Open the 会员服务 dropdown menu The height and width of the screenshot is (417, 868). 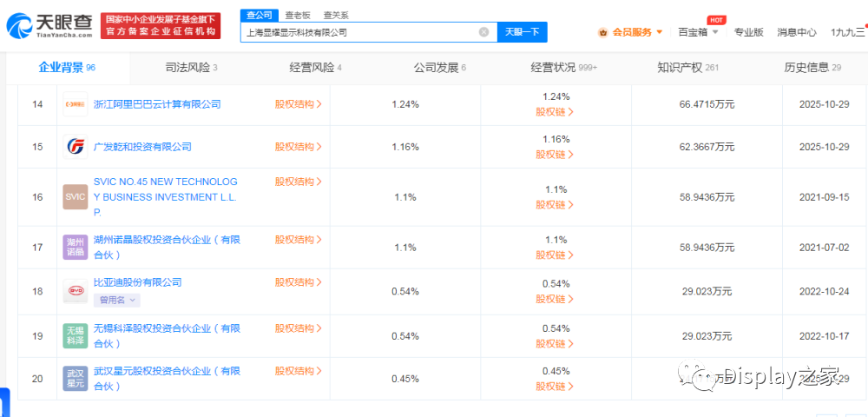630,32
